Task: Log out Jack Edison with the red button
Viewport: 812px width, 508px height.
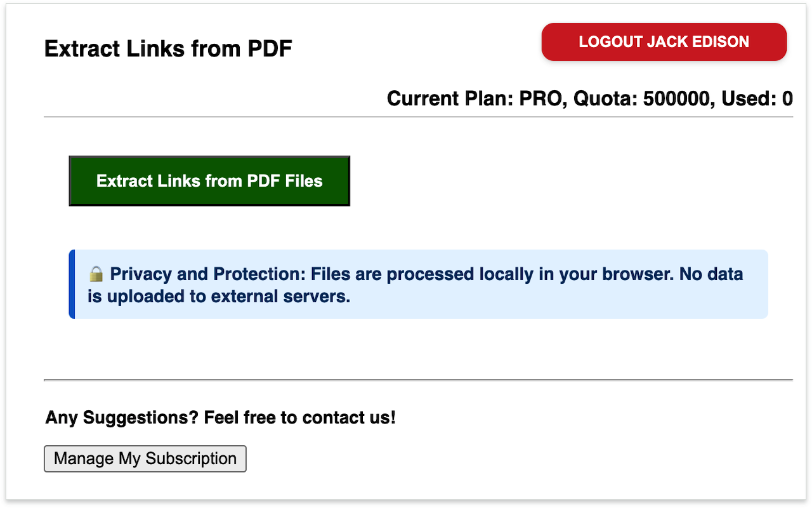Action: (x=664, y=42)
